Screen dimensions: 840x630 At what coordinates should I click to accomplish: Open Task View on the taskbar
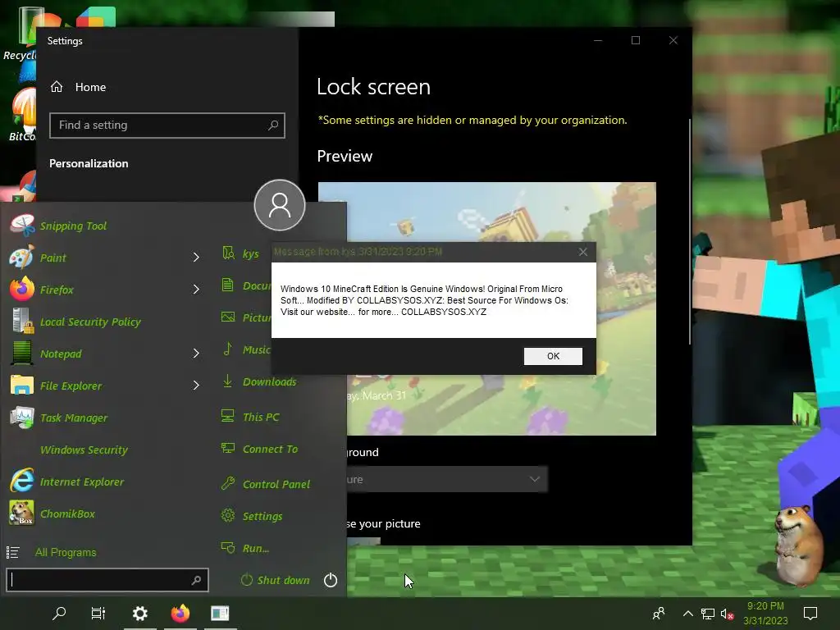pos(98,613)
